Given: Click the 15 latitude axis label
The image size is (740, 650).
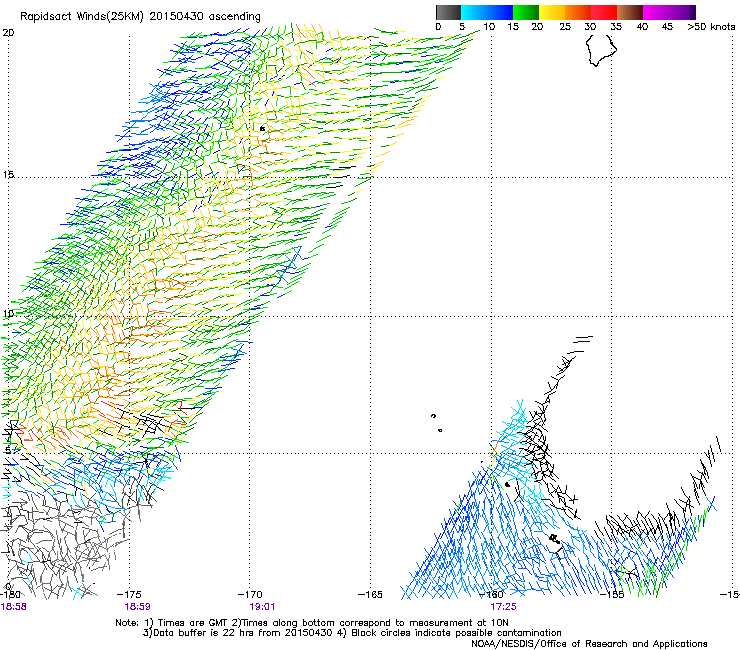Looking at the screenshot, I should coord(8,175).
